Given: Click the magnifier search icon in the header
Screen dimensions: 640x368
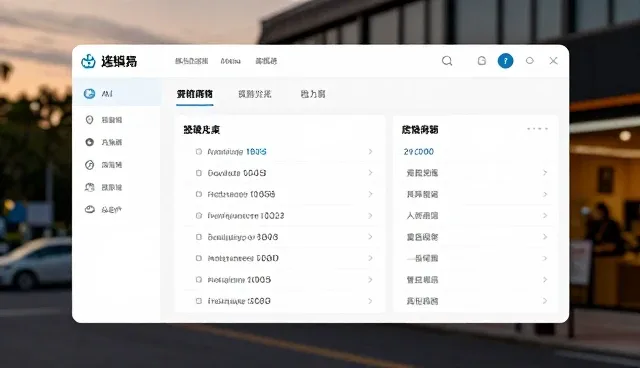Looking at the screenshot, I should click(x=447, y=61).
